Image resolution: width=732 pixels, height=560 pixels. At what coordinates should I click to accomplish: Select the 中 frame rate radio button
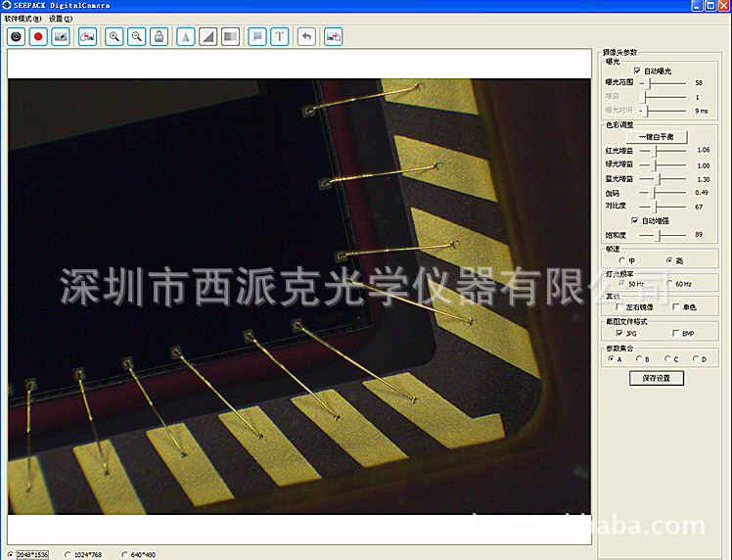[621, 260]
